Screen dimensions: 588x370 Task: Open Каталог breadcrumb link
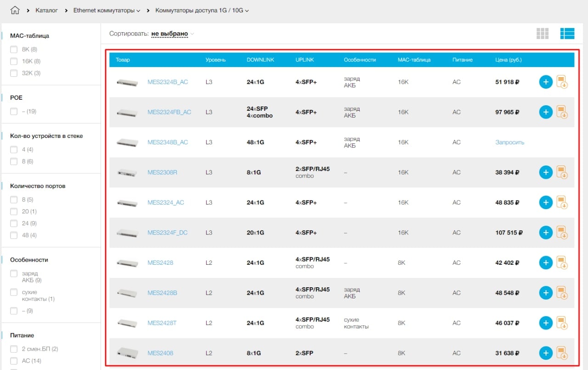46,10
